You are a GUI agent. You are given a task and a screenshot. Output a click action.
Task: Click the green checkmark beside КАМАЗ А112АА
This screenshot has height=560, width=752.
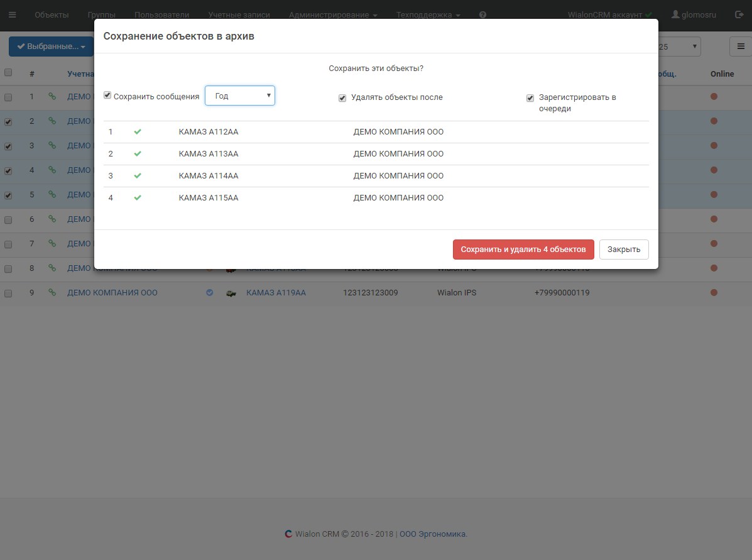point(138,132)
